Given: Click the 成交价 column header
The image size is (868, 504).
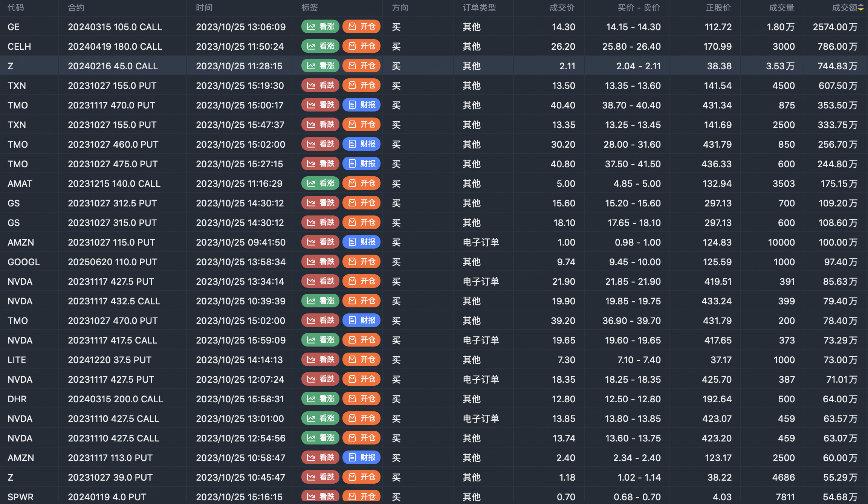Looking at the screenshot, I should coord(562,8).
